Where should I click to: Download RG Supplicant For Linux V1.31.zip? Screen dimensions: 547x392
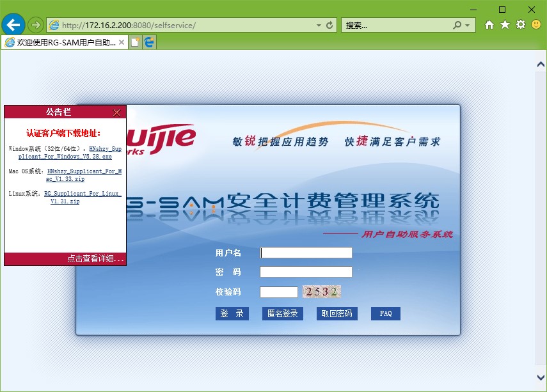pyautogui.click(x=83, y=198)
